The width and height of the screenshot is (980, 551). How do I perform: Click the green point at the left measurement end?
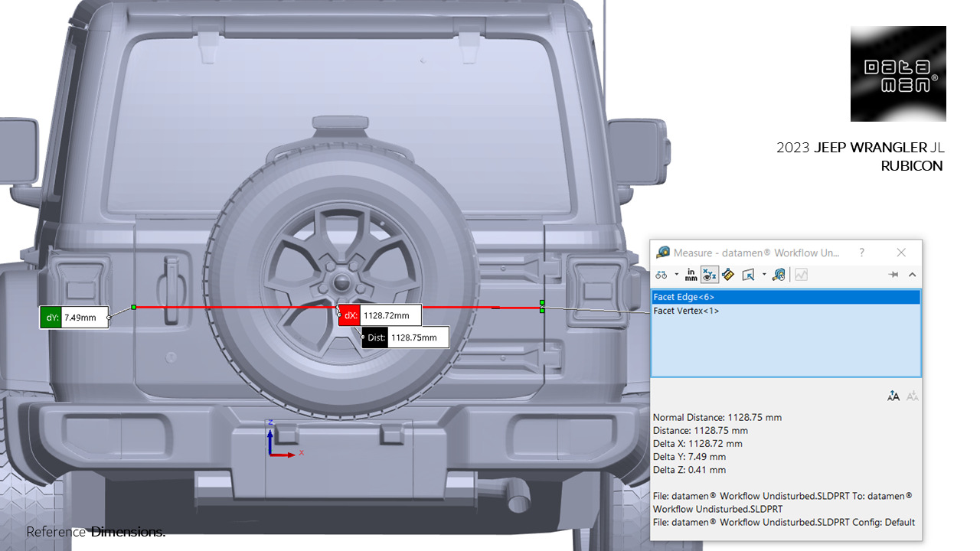133,307
